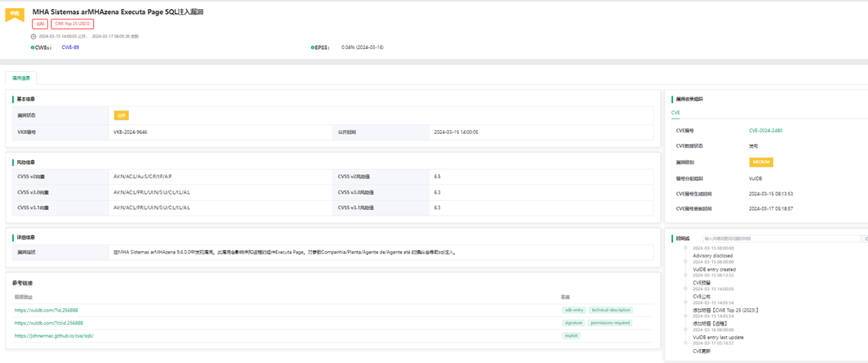Screen dimensions: 868x363
Task: Click CVE update time 2024-03-17 05:18:57 value
Action: click(x=771, y=209)
